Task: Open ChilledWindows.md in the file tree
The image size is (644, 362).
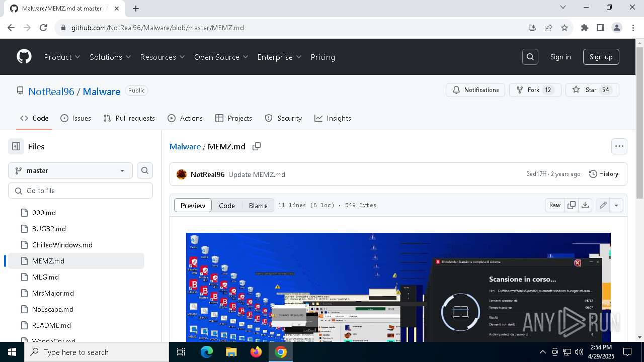Action: tap(76, 245)
